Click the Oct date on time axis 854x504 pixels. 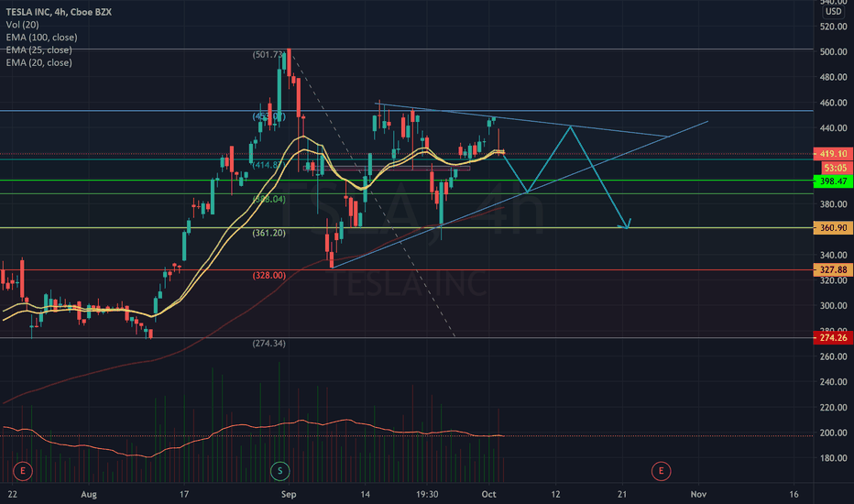coord(488,494)
